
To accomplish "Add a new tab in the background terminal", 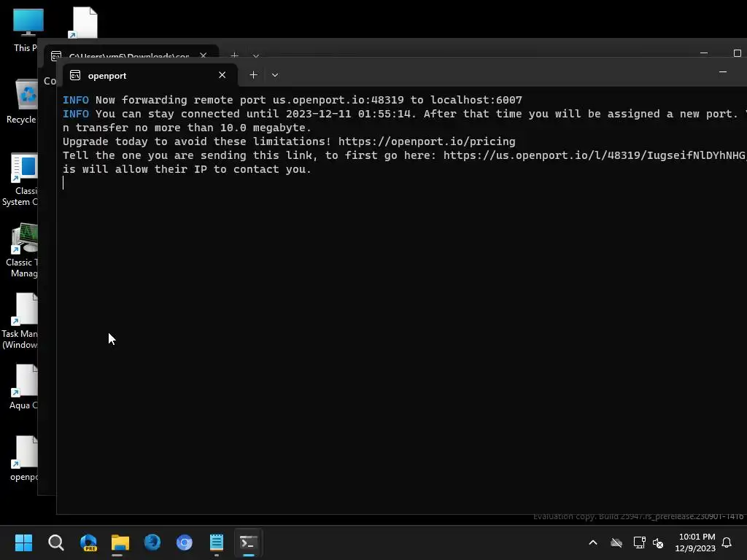I will pos(234,55).
